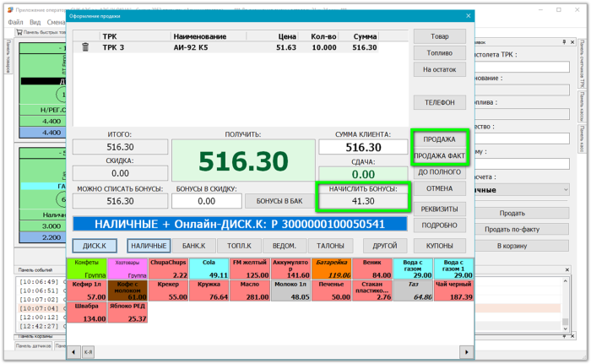Screen dimensions: 591x364
Task: Select the ДИСК.К payment type
Action: (95, 246)
